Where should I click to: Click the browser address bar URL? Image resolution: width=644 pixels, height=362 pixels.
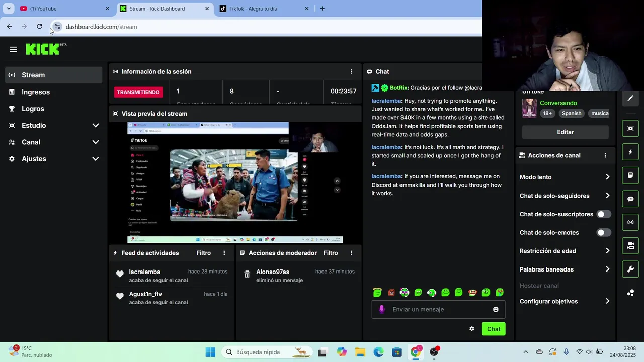coord(101,27)
